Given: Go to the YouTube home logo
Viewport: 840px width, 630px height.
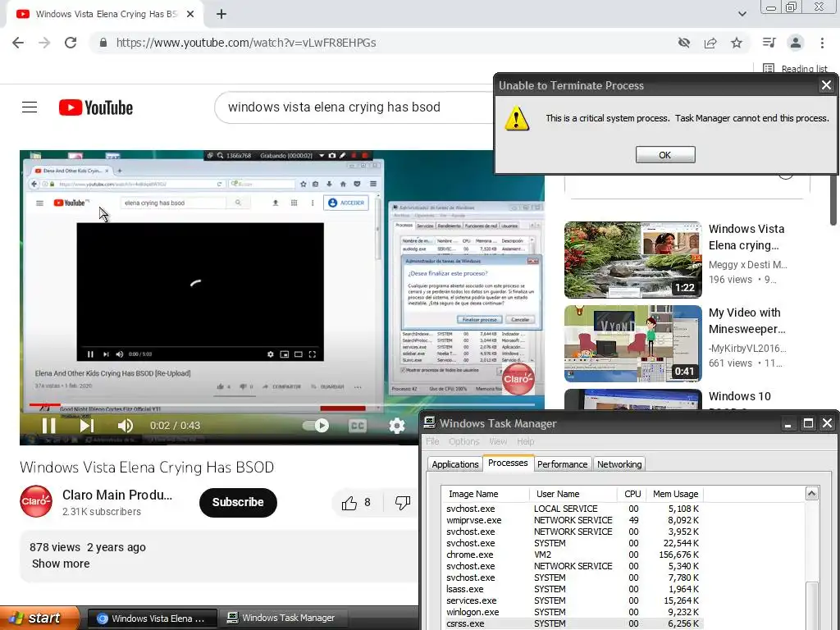Looking at the screenshot, I should 96,107.
